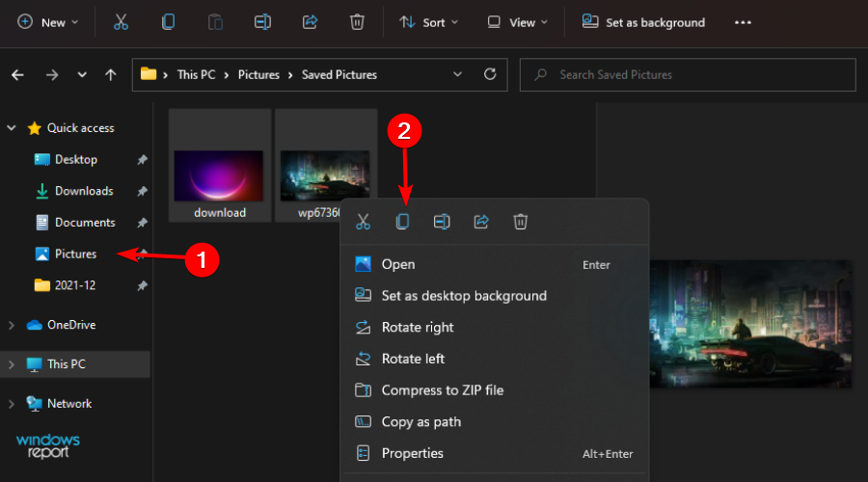868x482 pixels.
Task: Refresh the Saved Pictures folder
Action: 490,74
